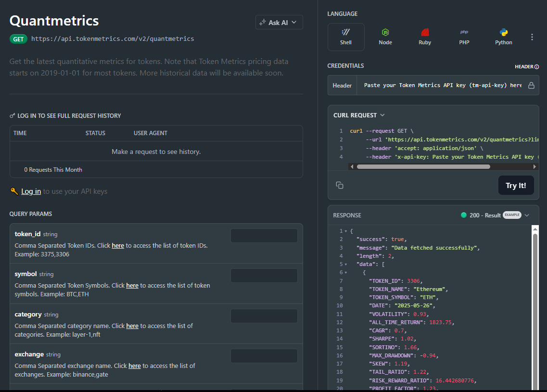Click the TIME column header
This screenshot has width=547, height=392.
(x=20, y=133)
